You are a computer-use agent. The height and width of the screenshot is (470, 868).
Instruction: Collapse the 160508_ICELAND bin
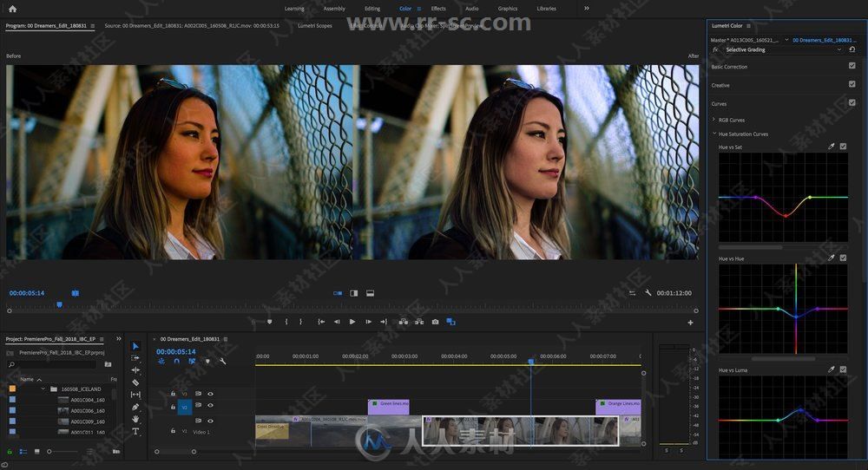click(x=43, y=388)
